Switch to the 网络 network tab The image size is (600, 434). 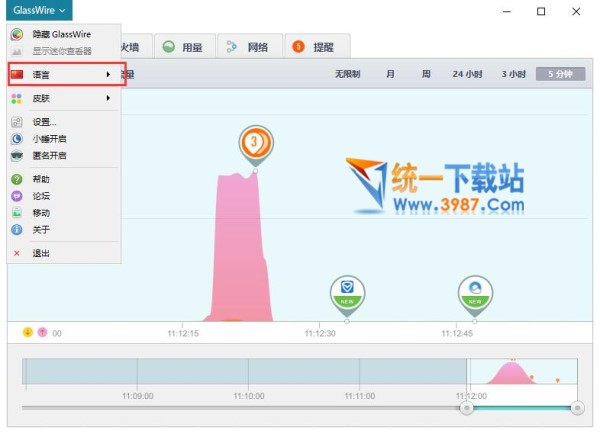coord(250,47)
